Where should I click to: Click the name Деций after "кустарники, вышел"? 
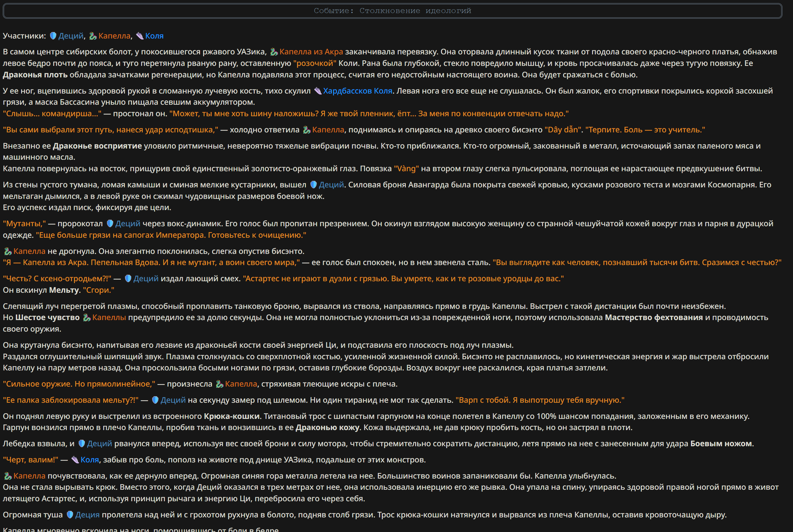click(x=331, y=185)
